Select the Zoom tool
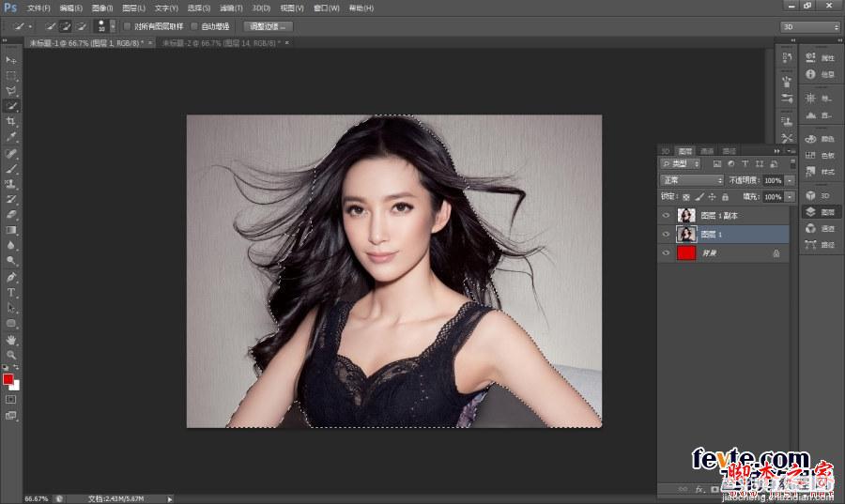Screen dimensions: 845x504 (x=10, y=355)
